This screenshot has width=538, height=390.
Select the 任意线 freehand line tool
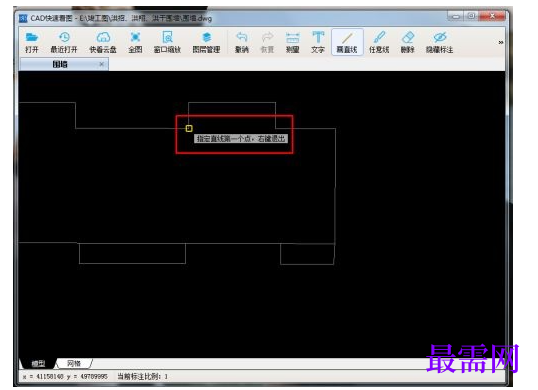coord(379,42)
